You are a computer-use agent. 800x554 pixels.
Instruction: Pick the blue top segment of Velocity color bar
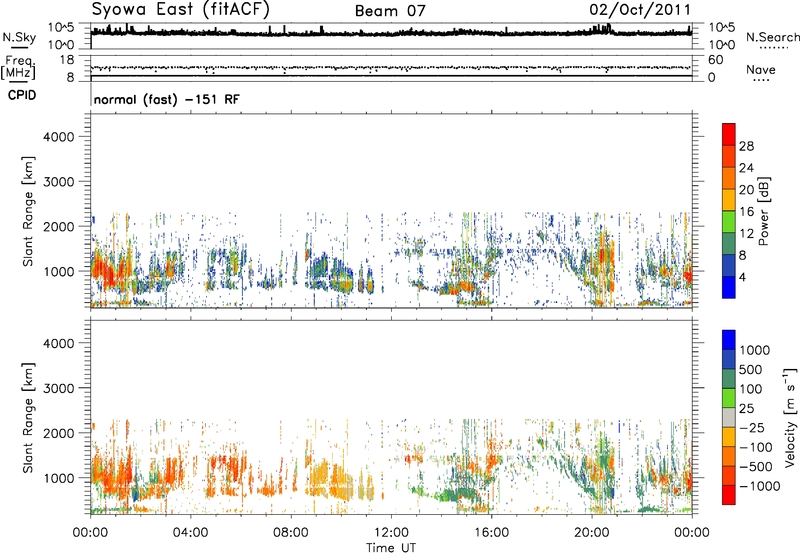pyautogui.click(x=729, y=340)
